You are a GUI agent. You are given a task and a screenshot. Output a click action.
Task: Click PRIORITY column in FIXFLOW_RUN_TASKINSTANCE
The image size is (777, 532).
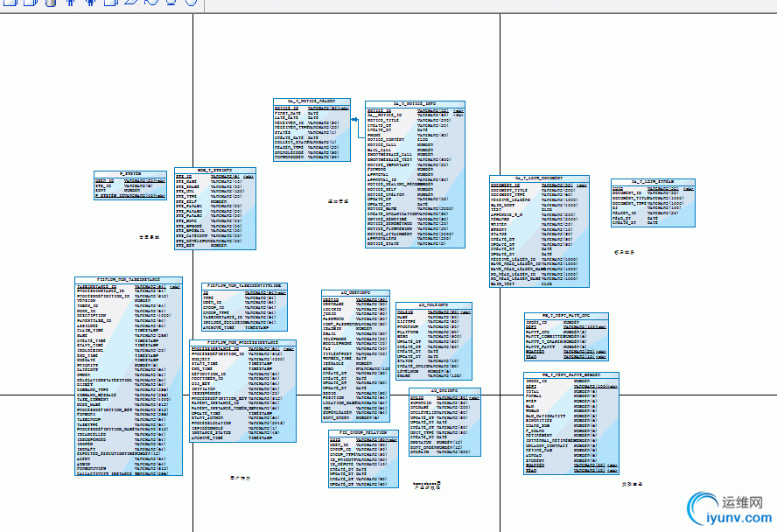(87, 366)
